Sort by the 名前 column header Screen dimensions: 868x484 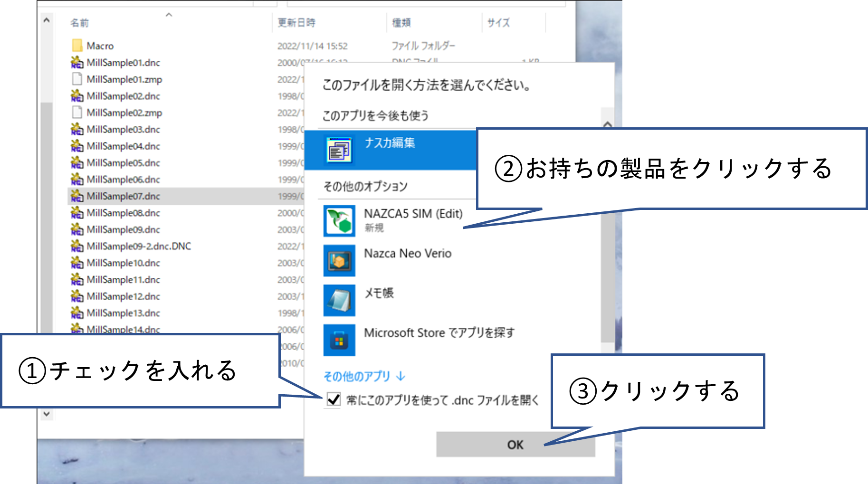click(x=79, y=23)
